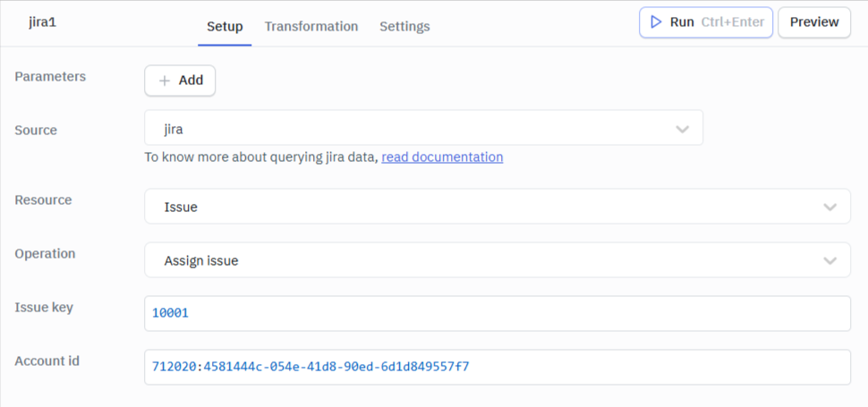This screenshot has height=407, width=868.
Task: Click the Source label
Action: (36, 130)
